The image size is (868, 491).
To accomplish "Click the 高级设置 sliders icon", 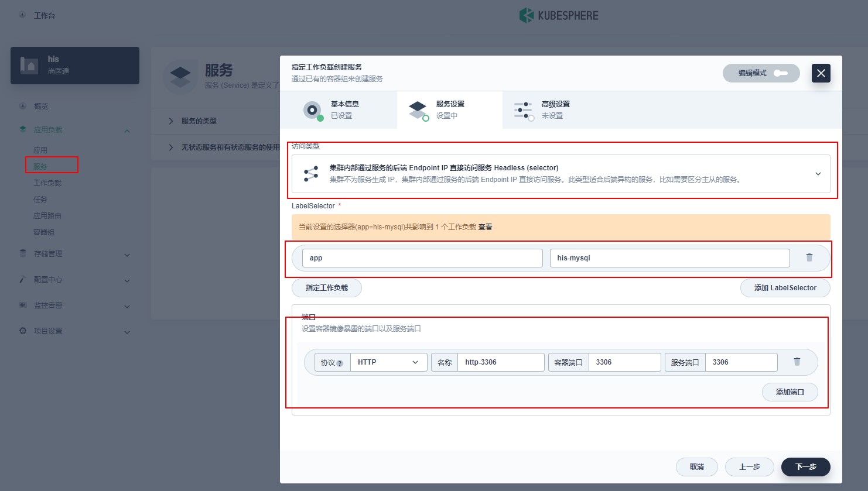I will coord(523,110).
